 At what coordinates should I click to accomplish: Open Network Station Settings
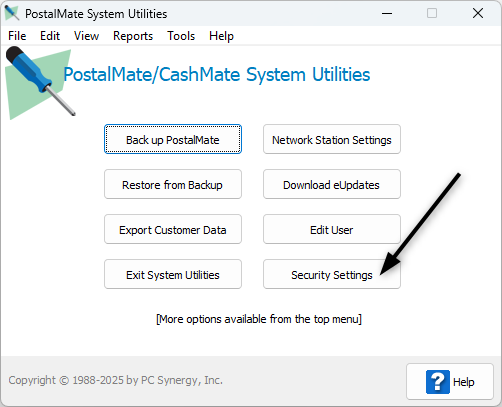(x=332, y=139)
